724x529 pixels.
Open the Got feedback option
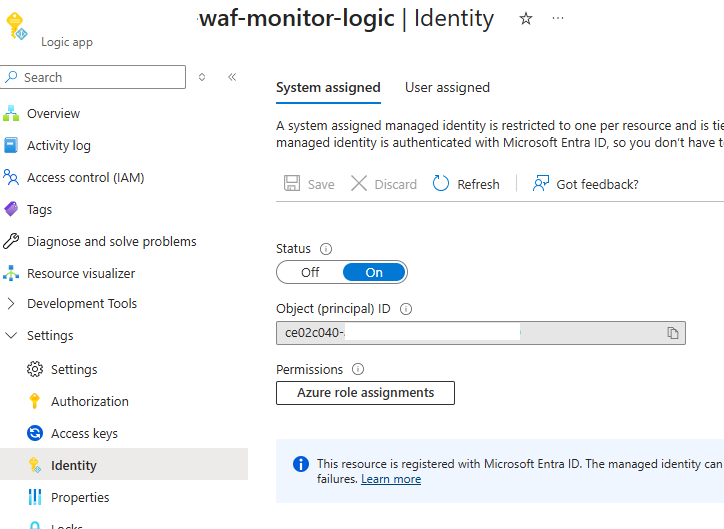[586, 184]
